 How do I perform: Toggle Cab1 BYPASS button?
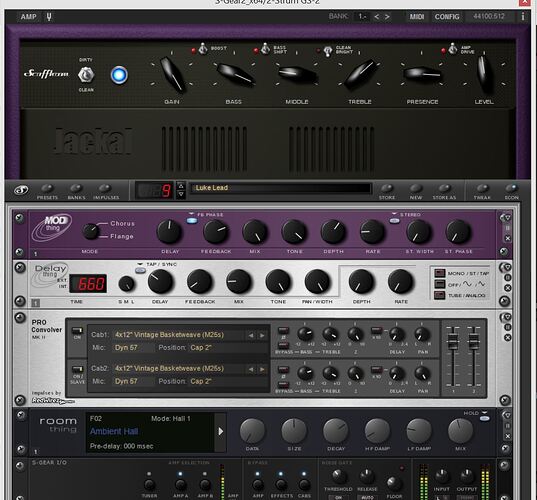[283, 345]
